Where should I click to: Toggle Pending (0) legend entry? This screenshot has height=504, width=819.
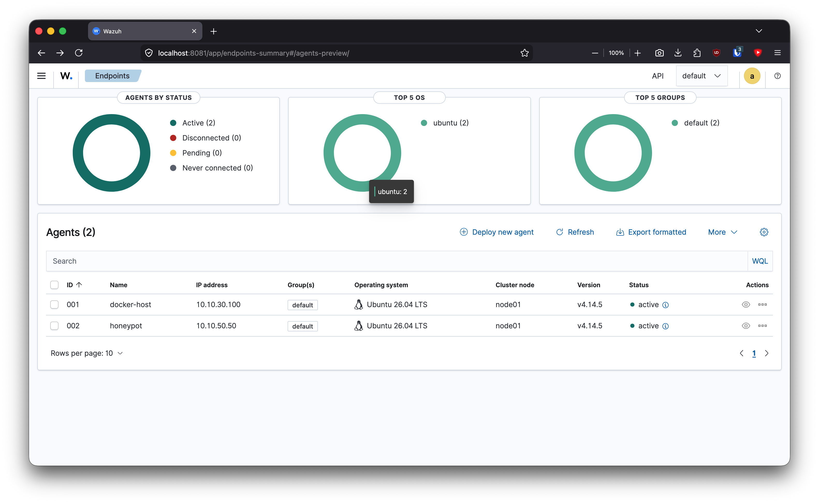pyautogui.click(x=196, y=153)
